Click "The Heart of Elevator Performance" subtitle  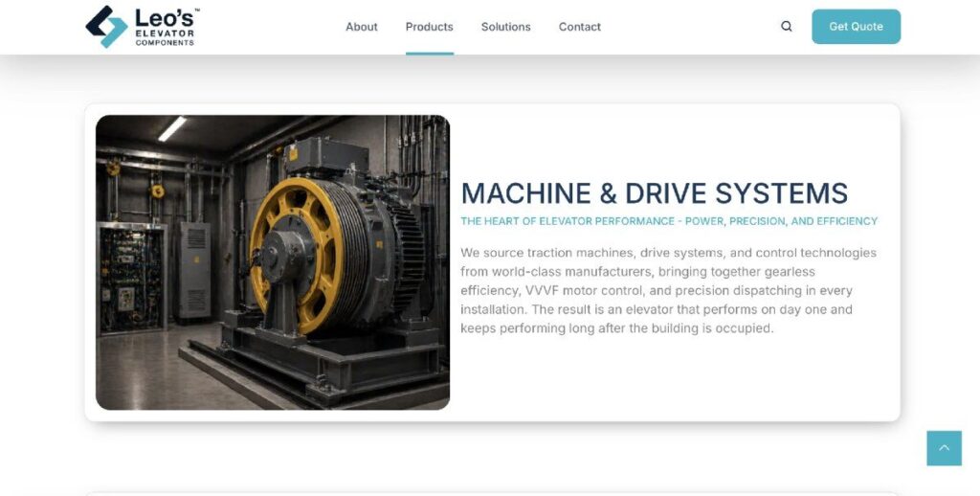[x=669, y=221]
